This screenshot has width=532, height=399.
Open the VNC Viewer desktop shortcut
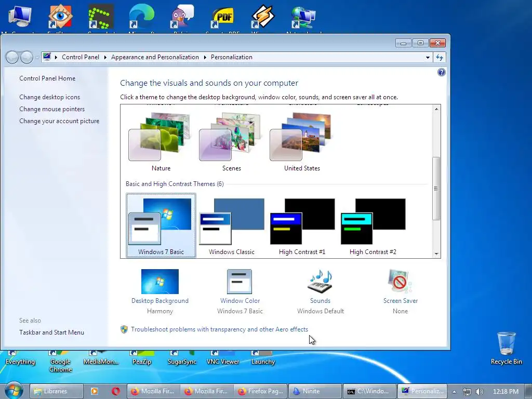point(222,358)
